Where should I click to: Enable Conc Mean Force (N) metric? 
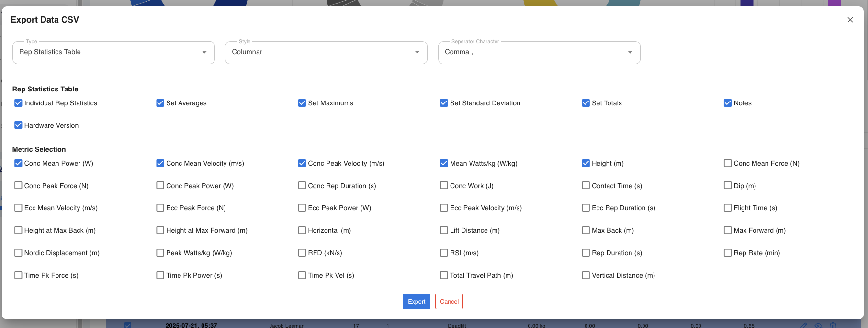[x=728, y=163]
